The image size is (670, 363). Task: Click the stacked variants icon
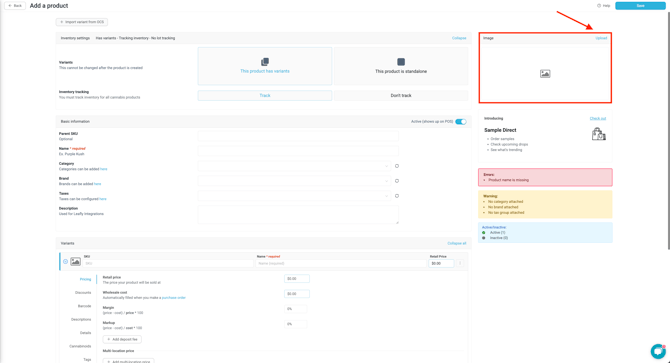[264, 62]
